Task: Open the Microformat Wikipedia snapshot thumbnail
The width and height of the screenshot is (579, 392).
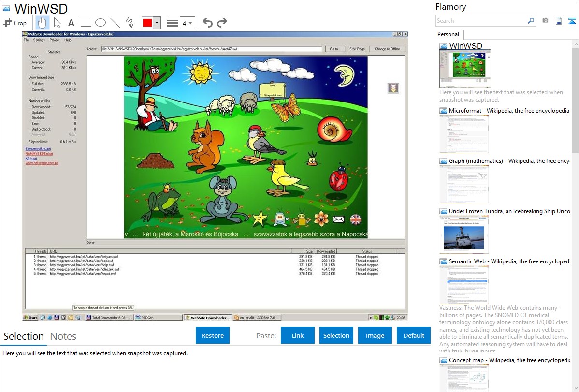Action: pos(464,134)
